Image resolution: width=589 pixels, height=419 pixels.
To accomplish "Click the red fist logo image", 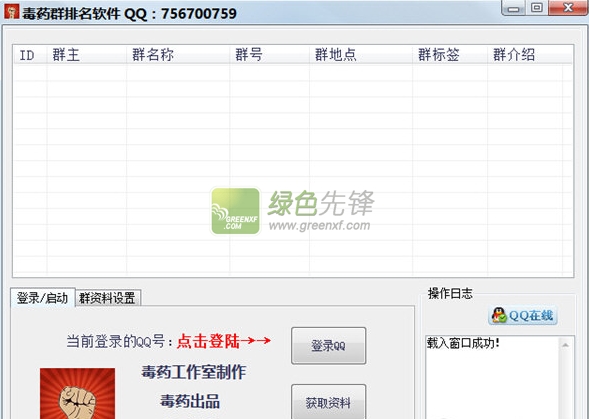I will click(77, 393).
